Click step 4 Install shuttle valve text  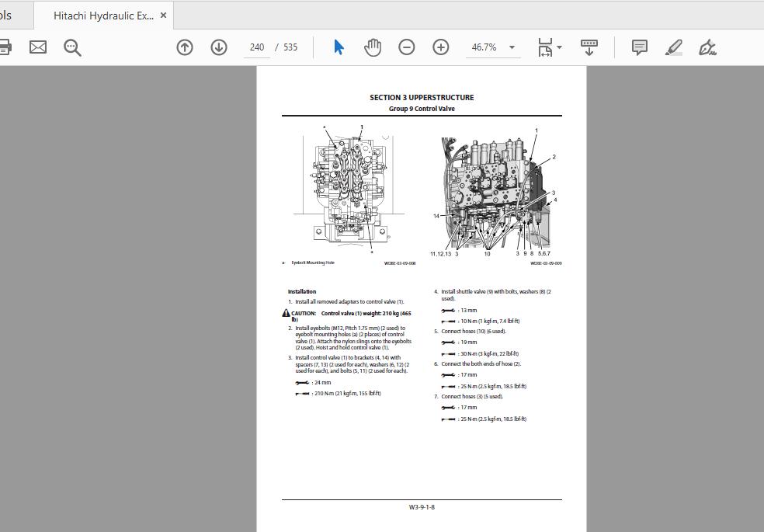pos(493,295)
